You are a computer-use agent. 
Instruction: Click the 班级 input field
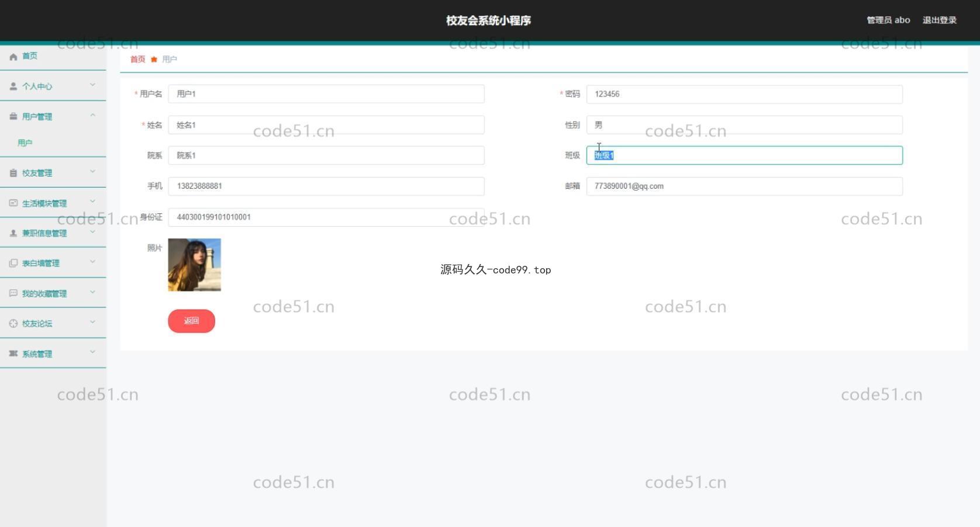(x=744, y=155)
